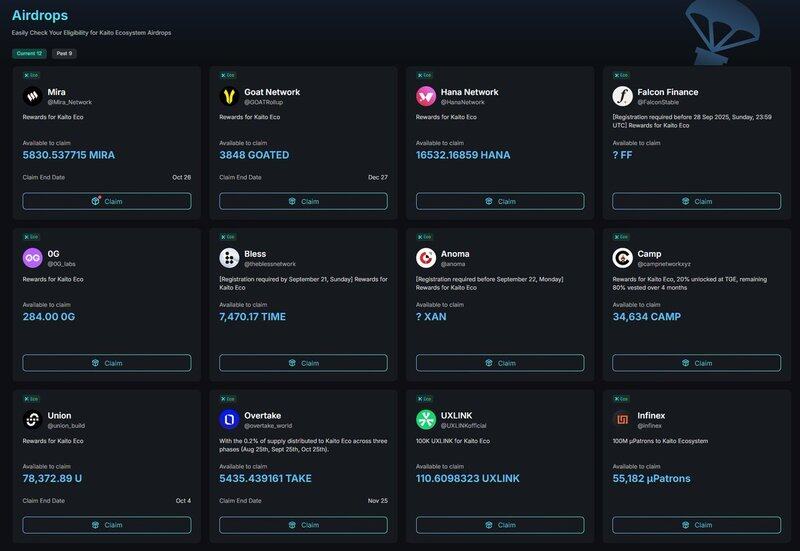Click the Eco badge on UXLINK card
This screenshot has height=551, width=800.
click(424, 398)
